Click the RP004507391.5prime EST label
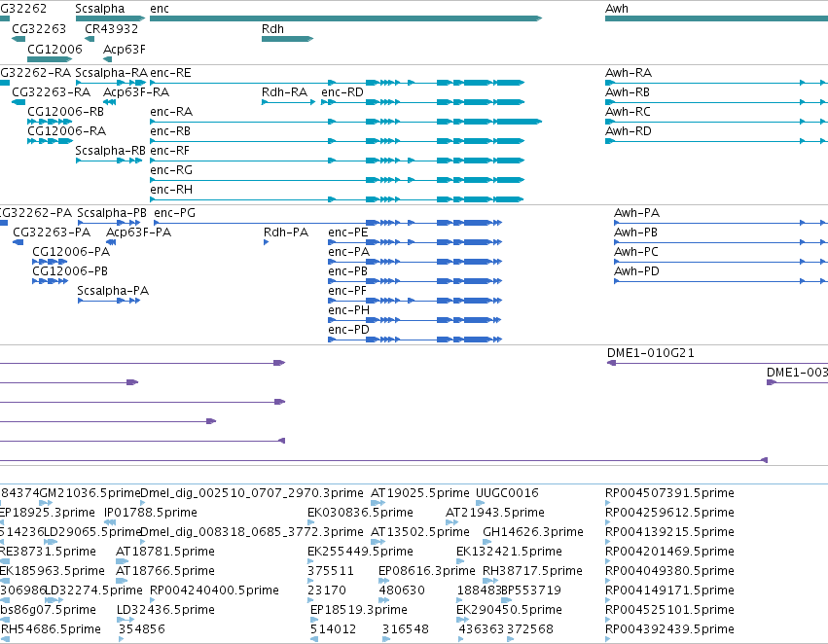The image size is (828, 644). (669, 493)
